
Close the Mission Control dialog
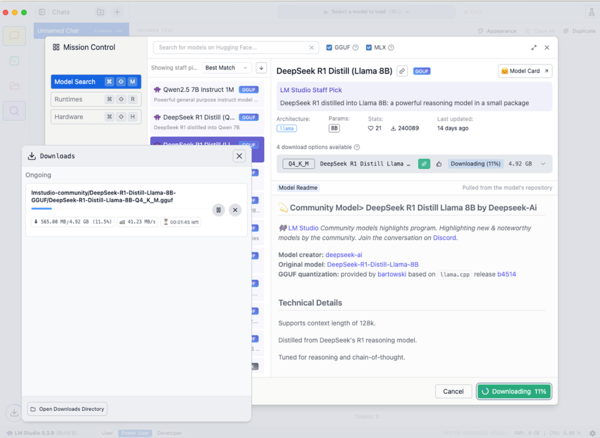(547, 47)
